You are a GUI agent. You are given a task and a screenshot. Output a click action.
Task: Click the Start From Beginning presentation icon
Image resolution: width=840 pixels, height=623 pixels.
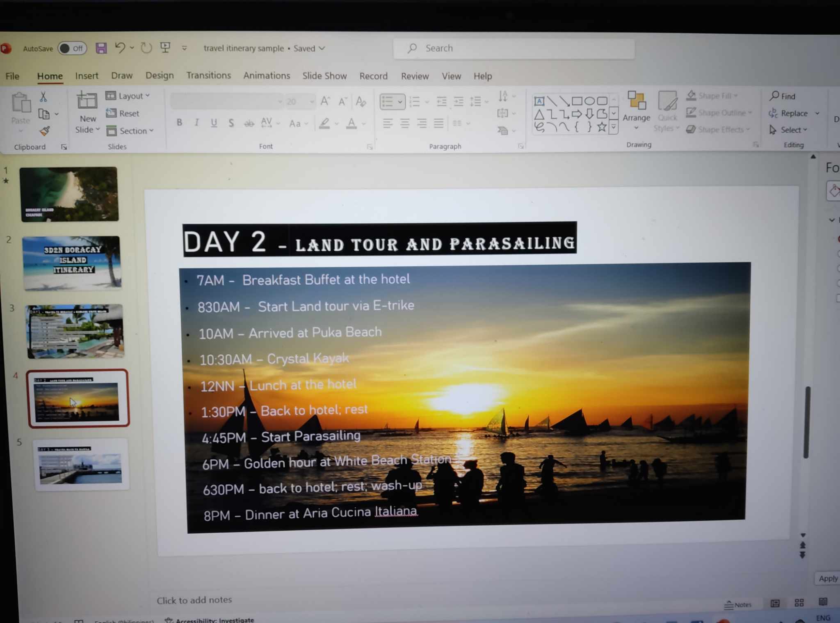click(165, 48)
